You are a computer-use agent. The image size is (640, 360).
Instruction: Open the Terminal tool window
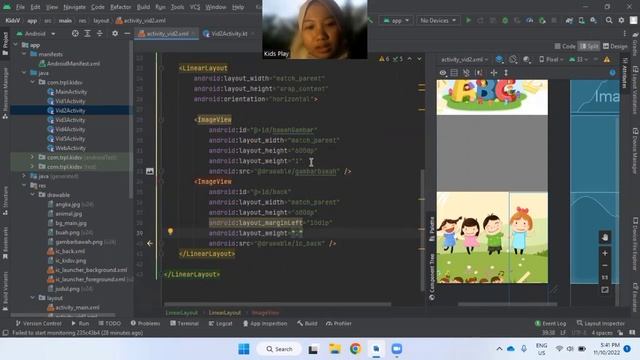[184, 323]
